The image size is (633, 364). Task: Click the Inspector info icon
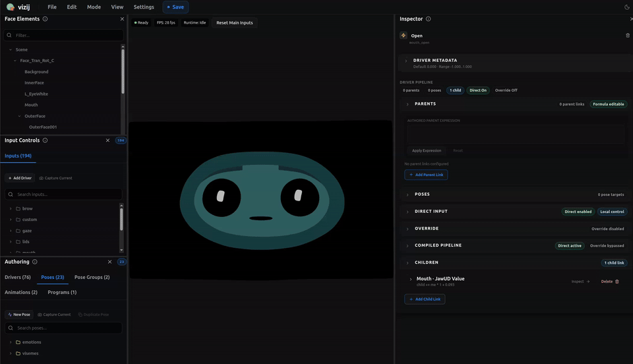(x=429, y=19)
